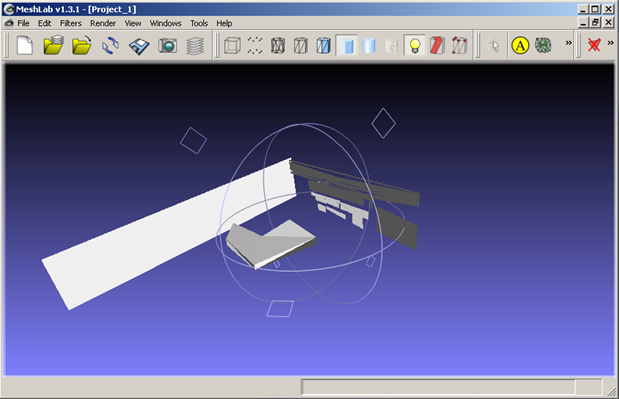
Task: Click the greyed-out pointer selection icon
Action: (493, 45)
